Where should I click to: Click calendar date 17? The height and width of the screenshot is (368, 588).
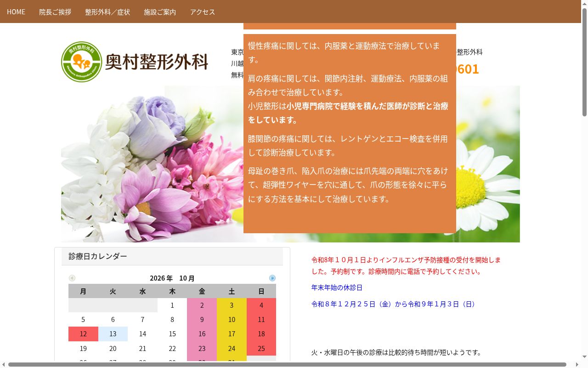232,334
